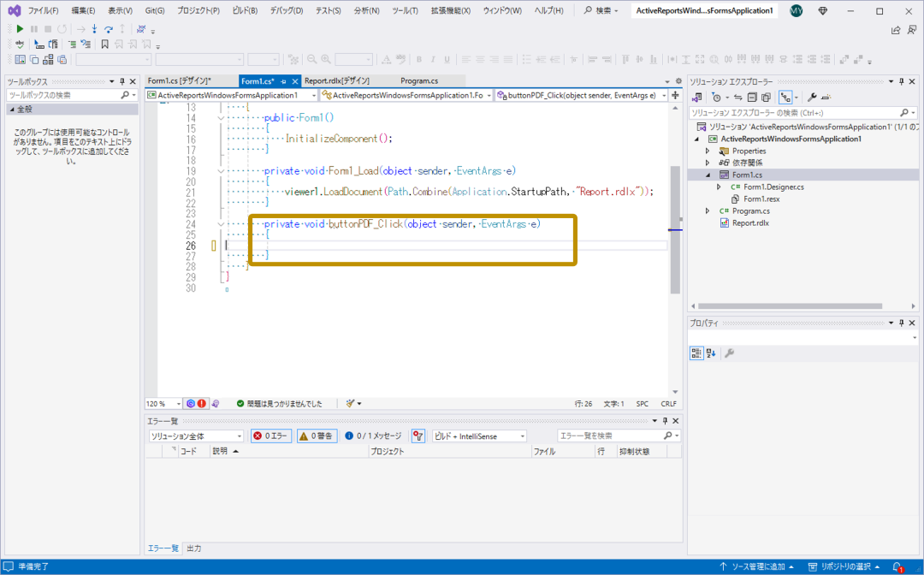Select Report.rdlx in Solution Explorer
The width and height of the screenshot is (924, 575).
pyautogui.click(x=750, y=223)
